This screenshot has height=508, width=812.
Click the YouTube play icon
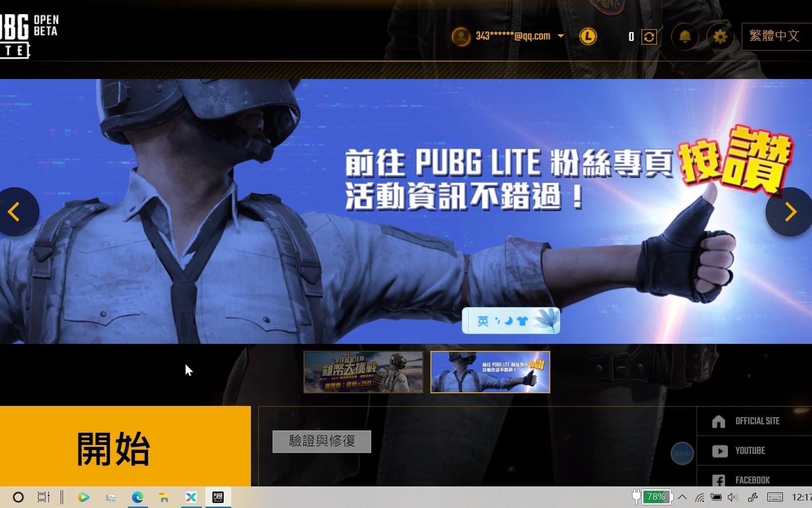(719, 451)
